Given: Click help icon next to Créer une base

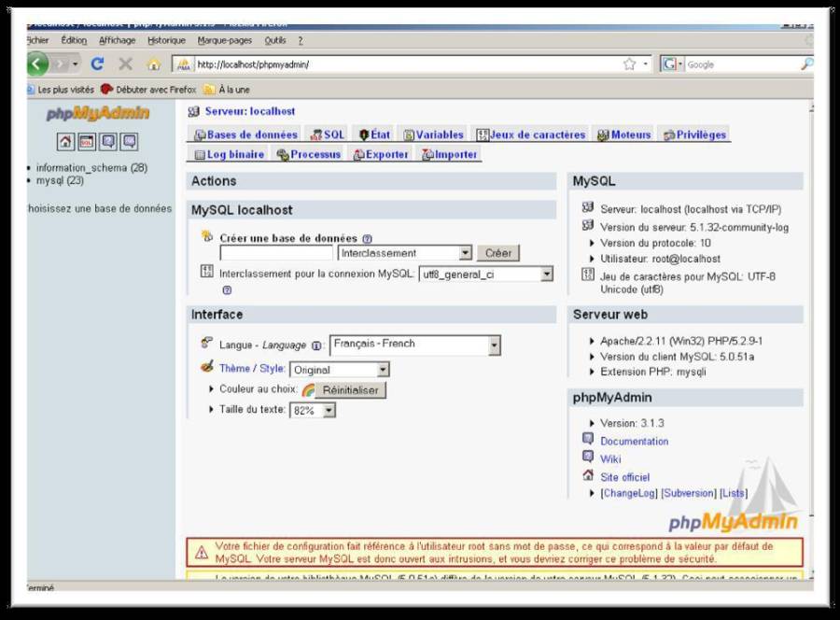Looking at the screenshot, I should pyautogui.click(x=367, y=239).
